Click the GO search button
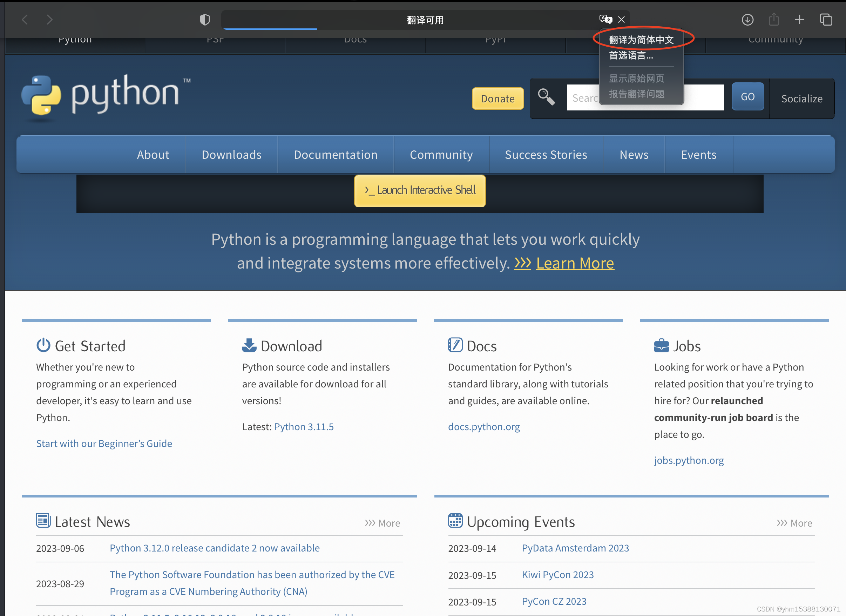Screen dimensions: 846x616 pos(747,97)
